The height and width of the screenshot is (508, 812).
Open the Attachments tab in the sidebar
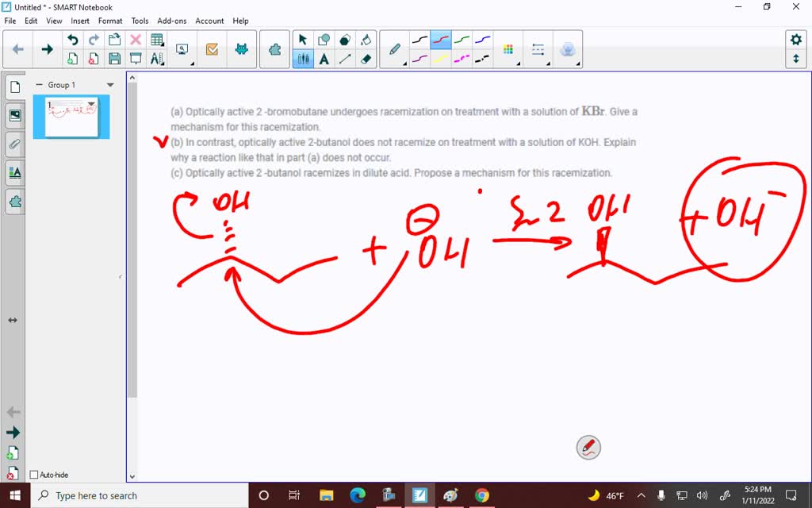[15, 144]
